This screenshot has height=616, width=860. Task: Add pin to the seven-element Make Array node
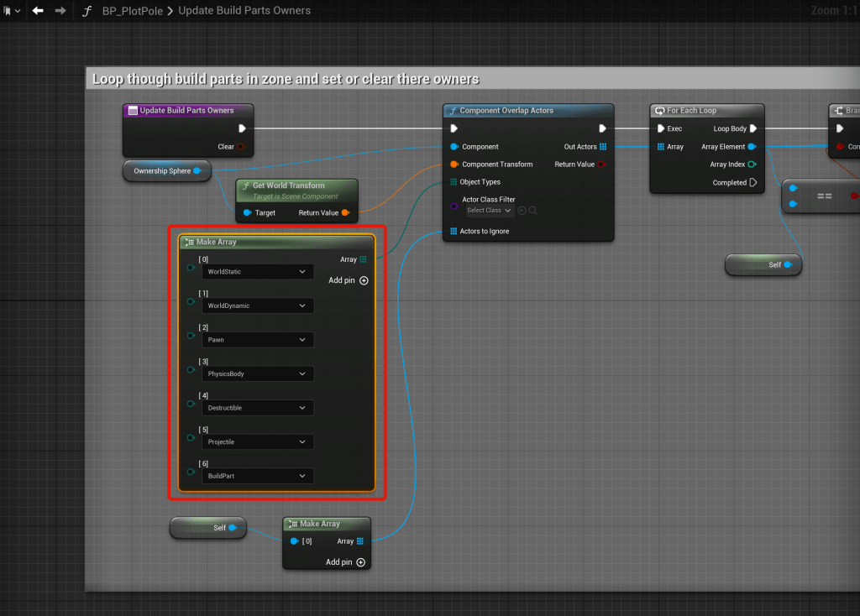[x=364, y=280]
